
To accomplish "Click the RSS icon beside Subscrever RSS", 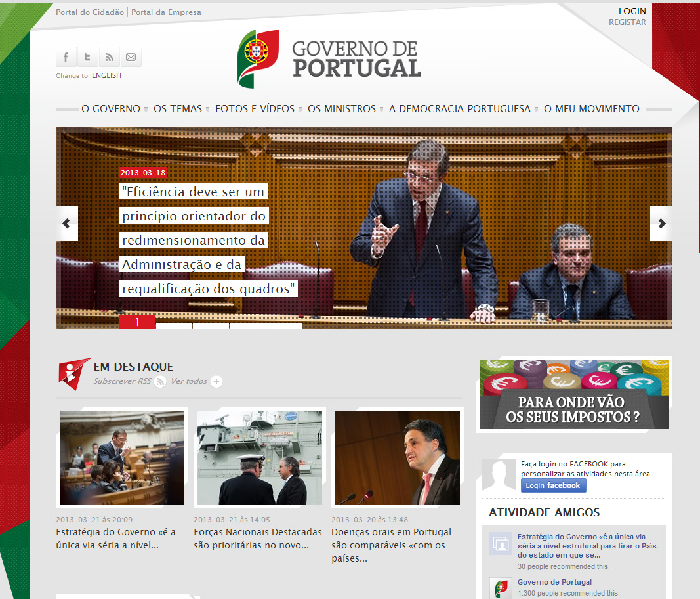I will click(x=160, y=382).
